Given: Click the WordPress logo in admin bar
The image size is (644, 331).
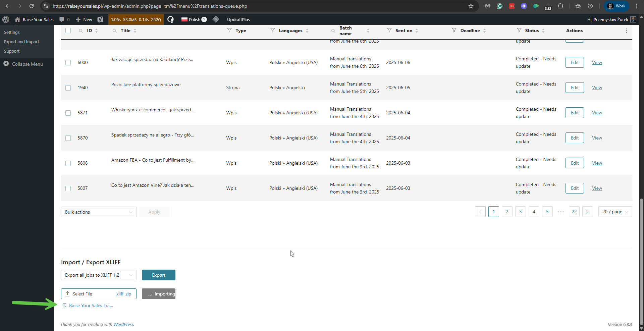Looking at the screenshot, I should pos(6,19).
